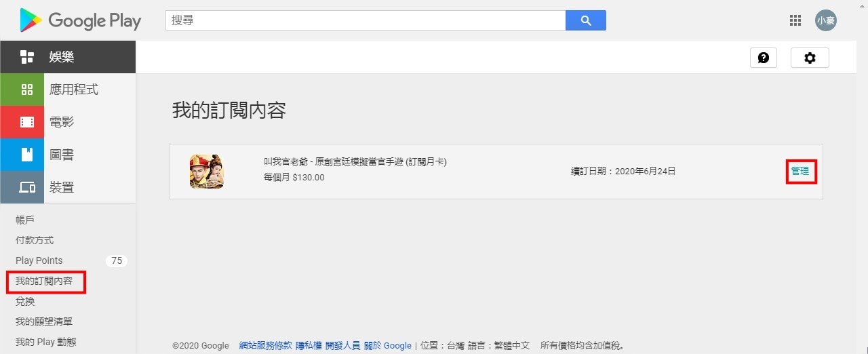Image resolution: width=868 pixels, height=354 pixels.
Task: Click the help question mark icon
Action: click(x=763, y=58)
